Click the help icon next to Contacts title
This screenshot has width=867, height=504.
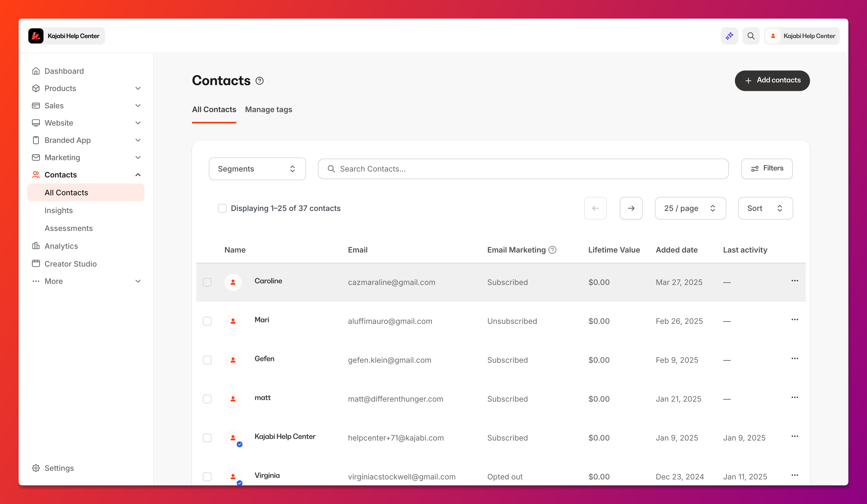[x=259, y=81]
